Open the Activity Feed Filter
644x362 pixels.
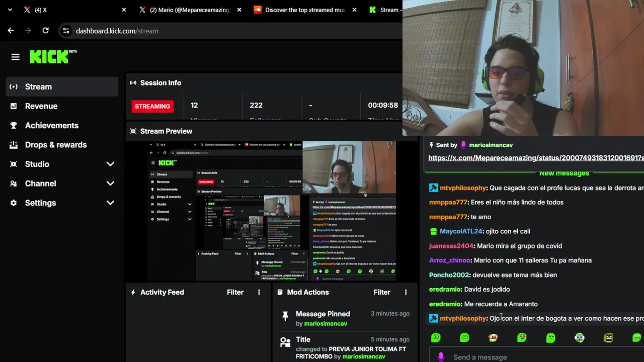coord(235,292)
